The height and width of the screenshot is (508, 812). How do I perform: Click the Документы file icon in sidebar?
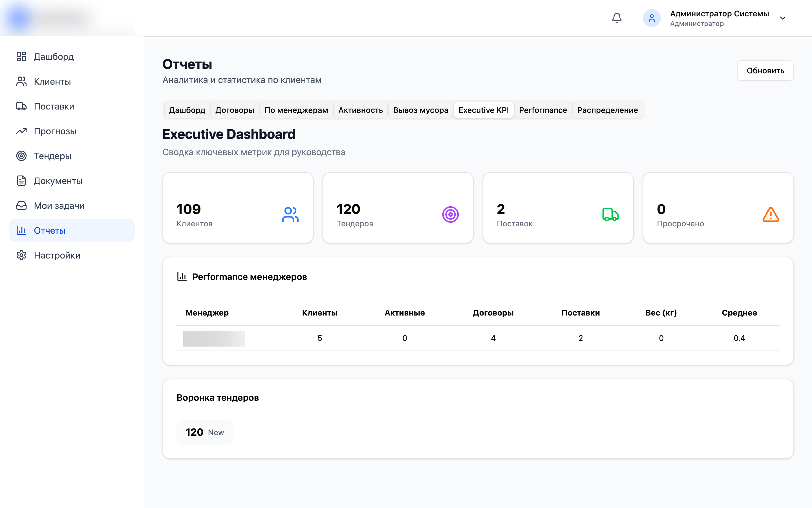(x=21, y=181)
